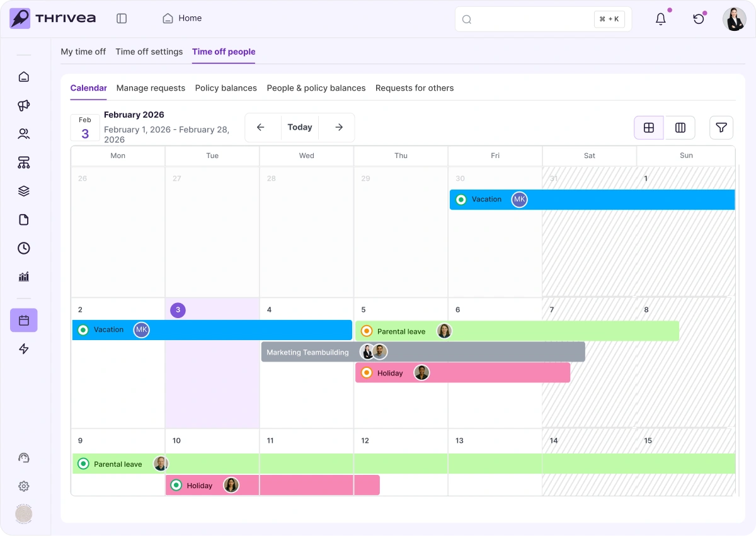Screen dimensions: 756x536
Task: Open the announcements megaphone in sidebar
Action: (24, 106)
